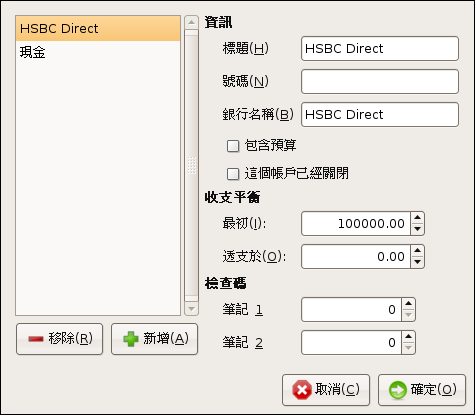The image size is (475, 415).
Task: Click the account list scrollbar up arrow
Action: pyautogui.click(x=191, y=22)
